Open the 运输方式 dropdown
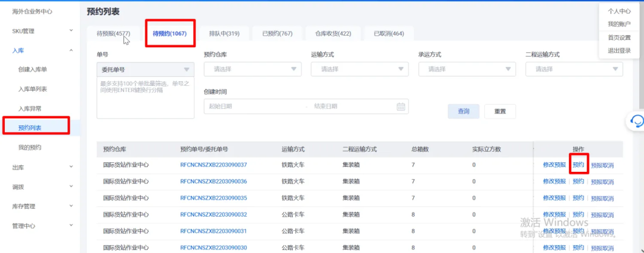The image size is (644, 253). tap(360, 69)
